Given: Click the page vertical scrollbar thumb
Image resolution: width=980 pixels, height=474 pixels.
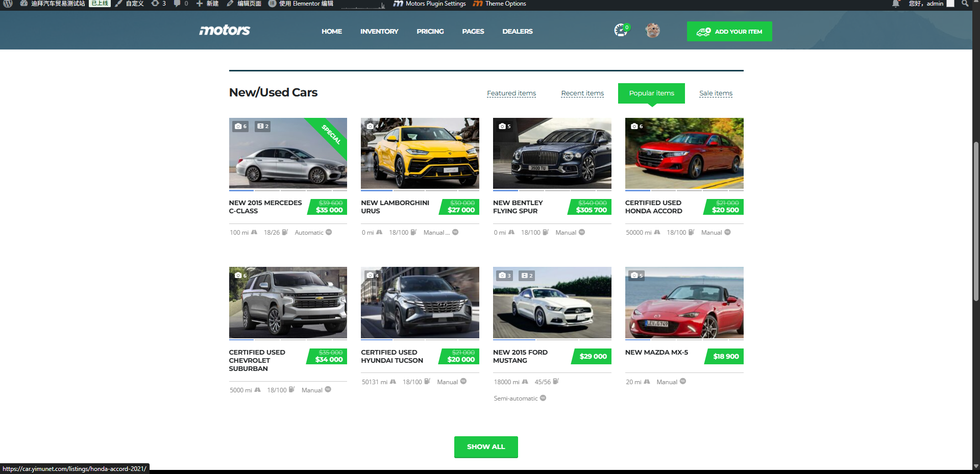Looking at the screenshot, I should 976,220.
